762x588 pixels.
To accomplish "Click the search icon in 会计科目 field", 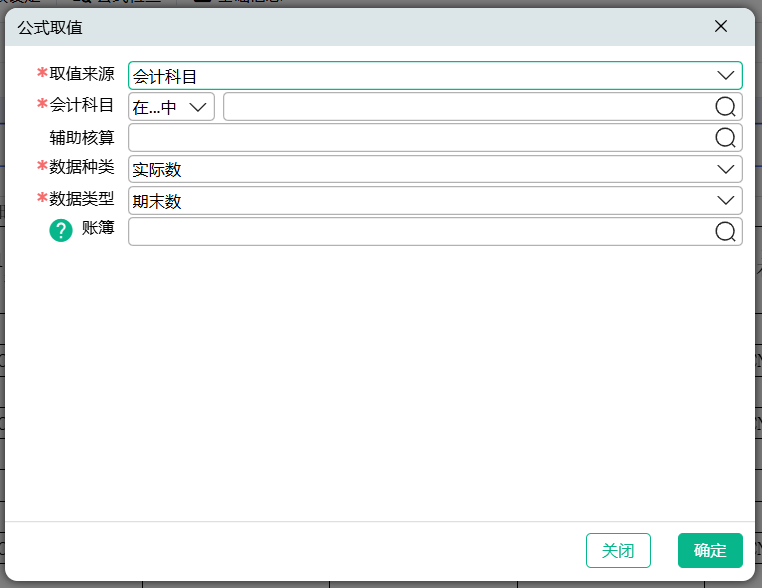I will pos(725,107).
